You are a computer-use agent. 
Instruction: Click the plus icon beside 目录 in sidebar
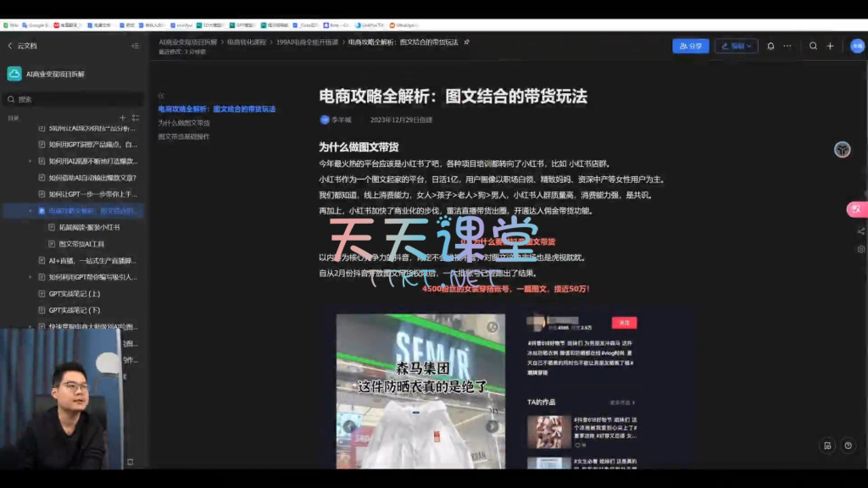[x=123, y=118]
